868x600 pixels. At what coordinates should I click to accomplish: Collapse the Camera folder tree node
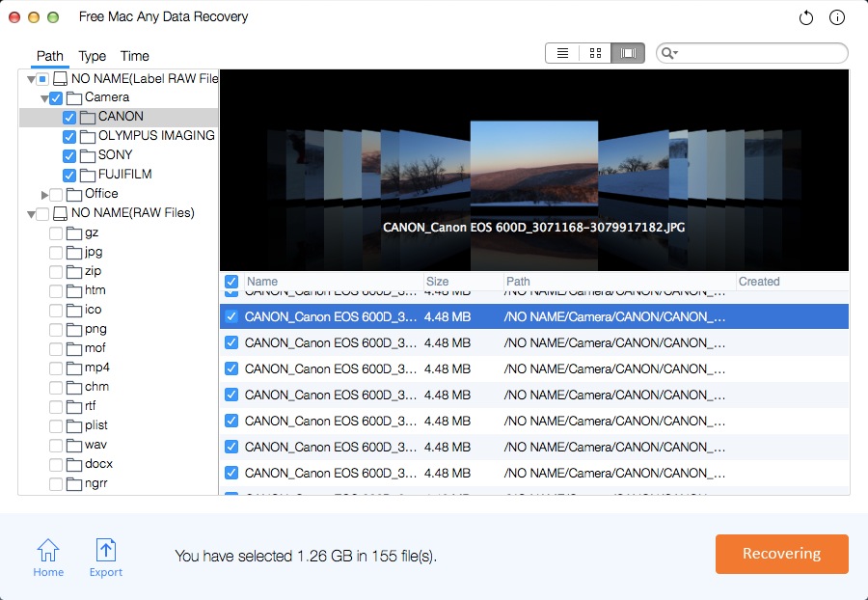pyautogui.click(x=44, y=97)
